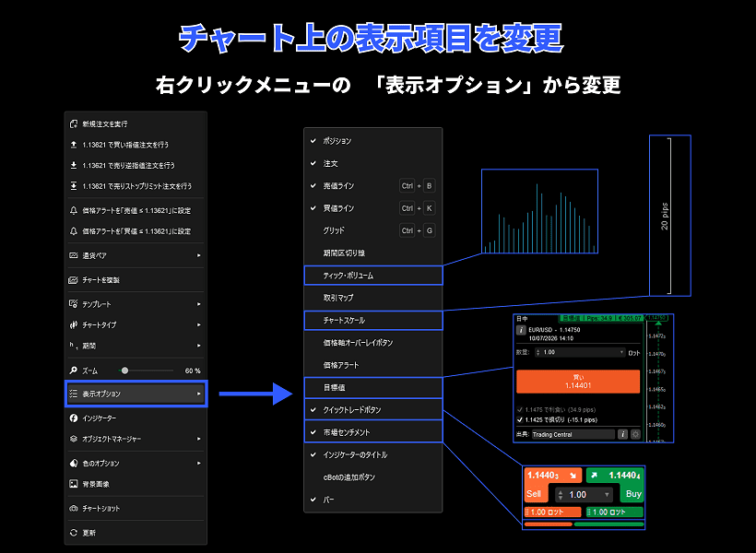
Task: Click info icon beside EUR/USD - 1.14750
Action: [x=521, y=330]
